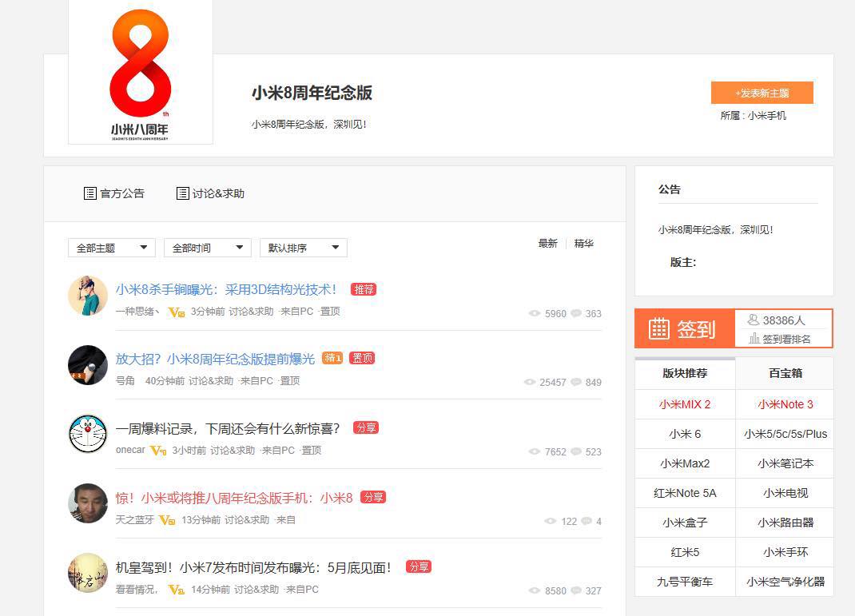Screen dimensions: 855x616
Task: Open the 小米MIX 2 board link
Action: point(685,404)
